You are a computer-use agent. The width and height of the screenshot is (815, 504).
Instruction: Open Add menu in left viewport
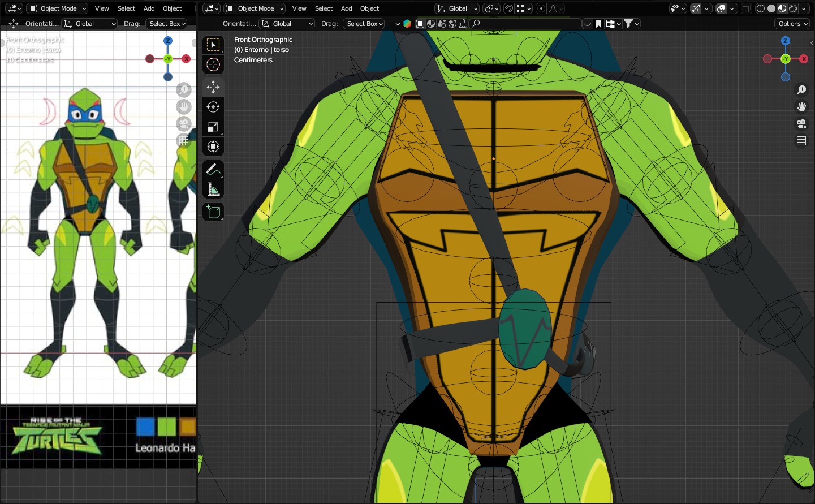point(149,8)
